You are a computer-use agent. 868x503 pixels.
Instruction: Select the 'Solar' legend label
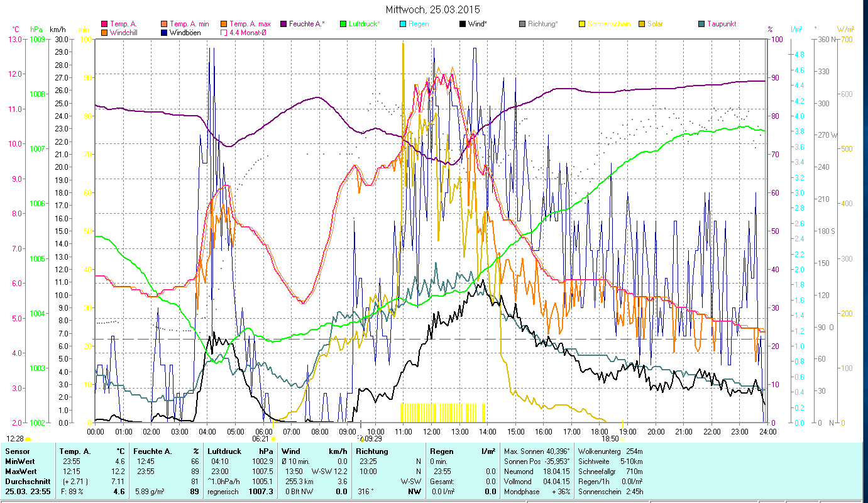click(x=655, y=25)
